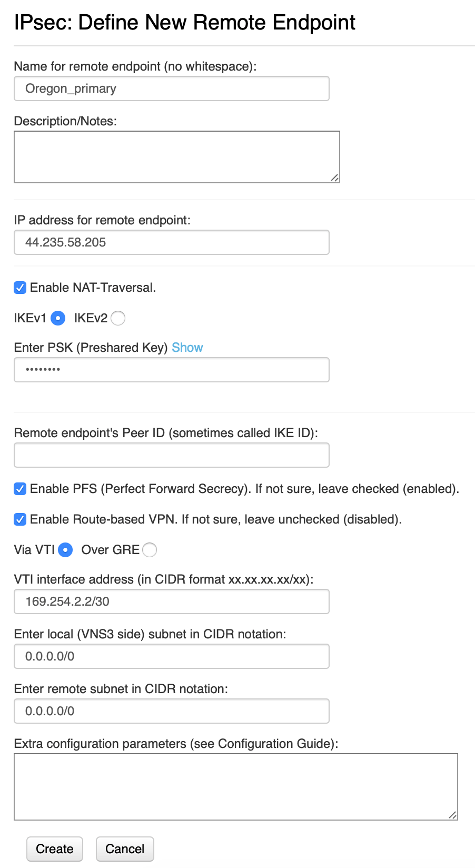This screenshot has width=475, height=868.
Task: Select the IP address for remote endpoint field
Action: click(x=171, y=242)
